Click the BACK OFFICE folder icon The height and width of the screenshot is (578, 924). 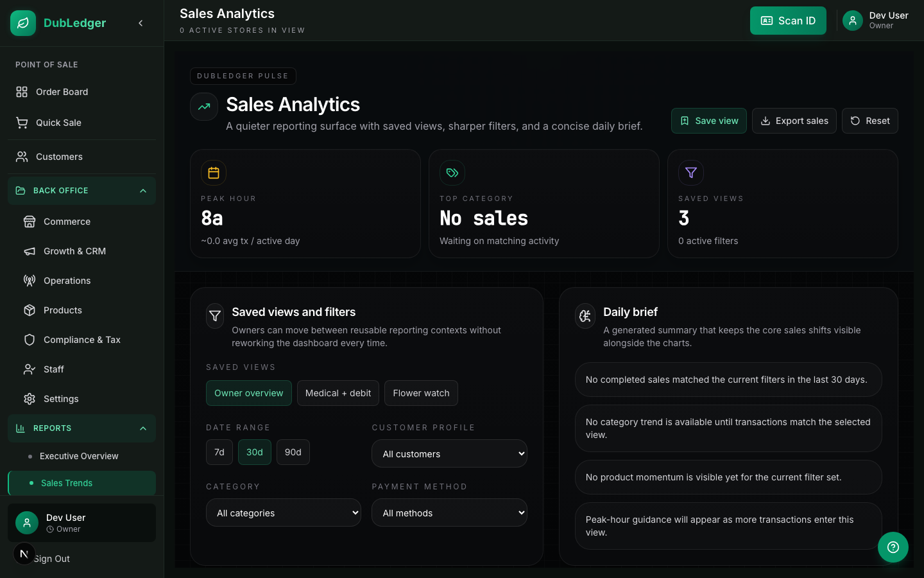21,191
